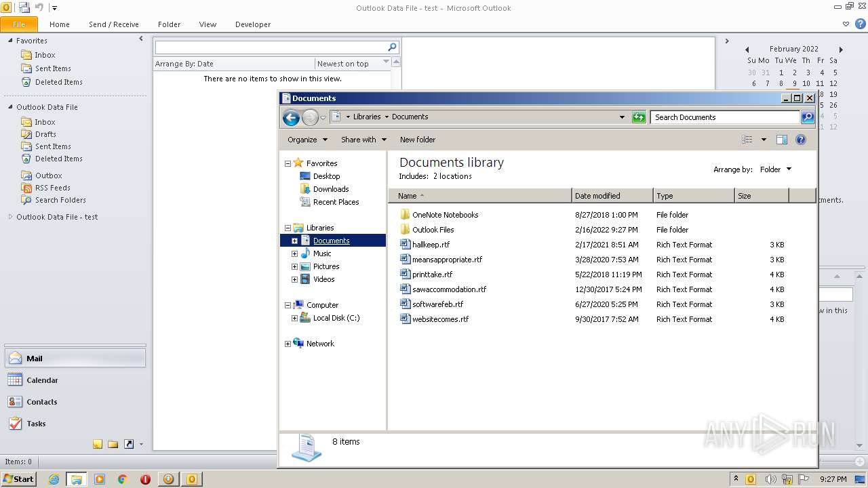The width and height of the screenshot is (868, 488).
Task: Open Outlook Help question mark icon
Action: pos(860,24)
